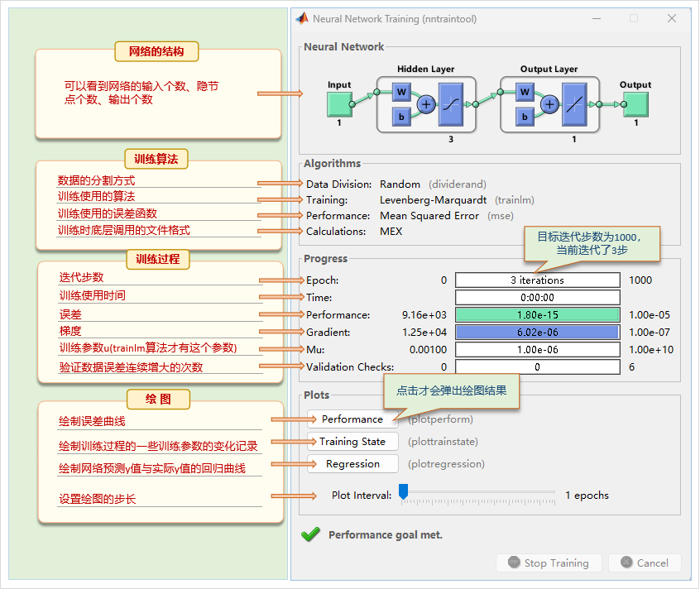
Task: Click the Performance progress bar showing 1.80e-15
Action: click(536, 314)
